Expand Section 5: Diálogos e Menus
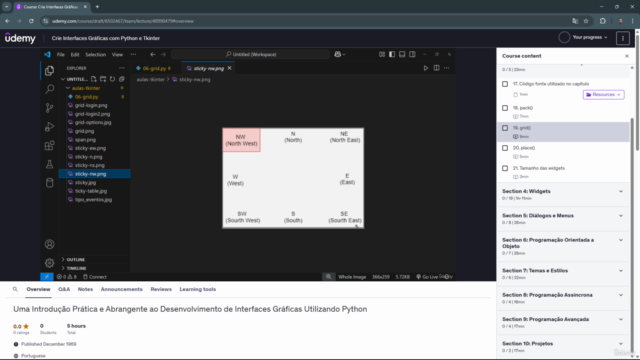640x360 pixels. click(x=563, y=219)
